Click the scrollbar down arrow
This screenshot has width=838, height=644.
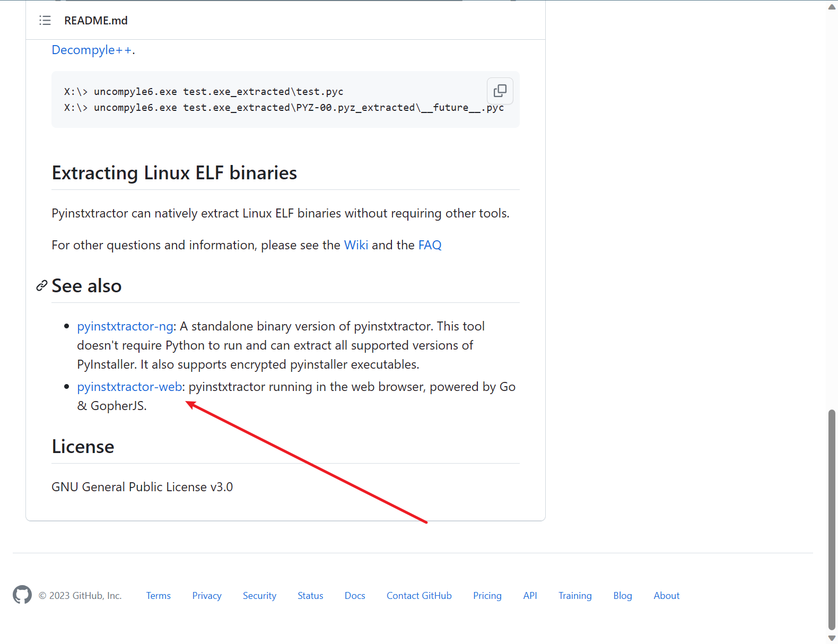[x=832, y=638]
